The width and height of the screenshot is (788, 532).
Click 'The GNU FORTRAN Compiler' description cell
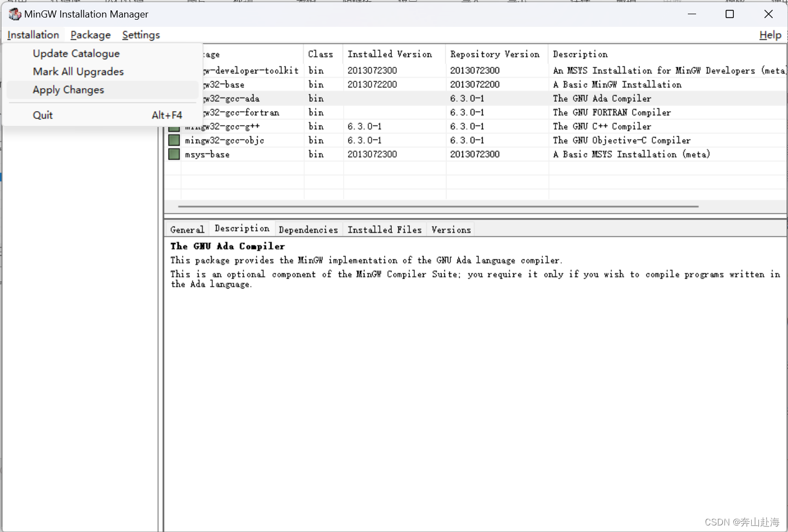pos(612,112)
